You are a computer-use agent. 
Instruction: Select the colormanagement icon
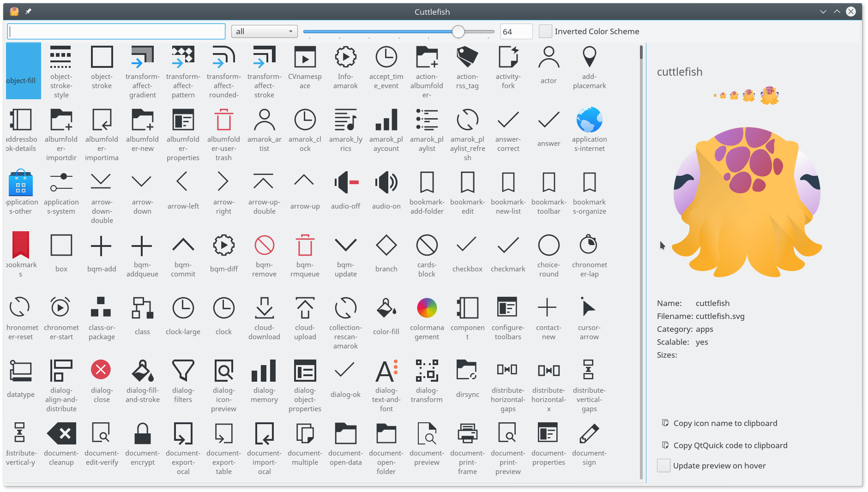pyautogui.click(x=427, y=308)
